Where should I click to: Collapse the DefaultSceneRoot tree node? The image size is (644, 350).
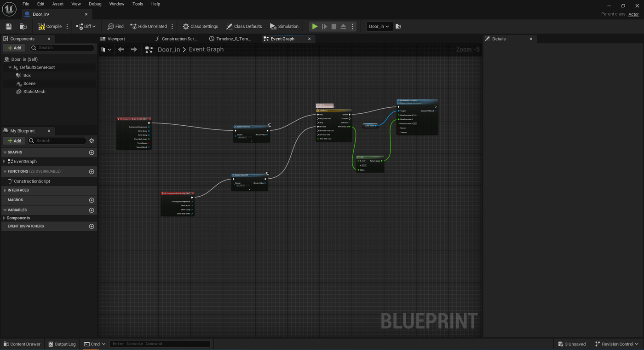coord(10,67)
